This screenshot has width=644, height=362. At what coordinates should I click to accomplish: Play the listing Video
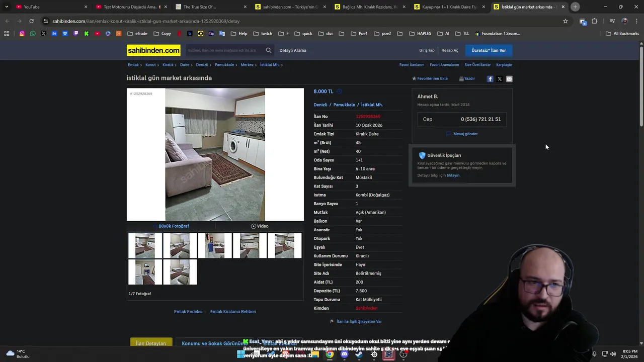point(260,226)
